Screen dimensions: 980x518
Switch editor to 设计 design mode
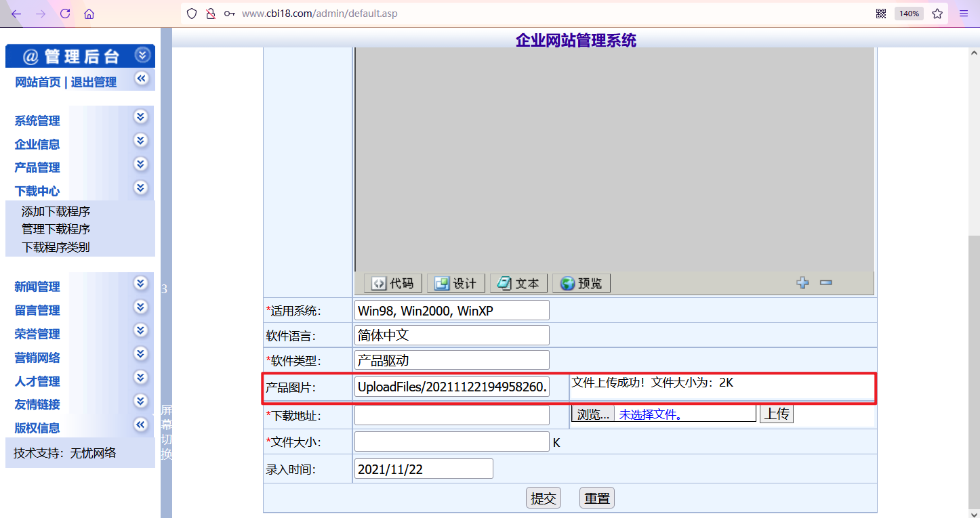coord(456,283)
